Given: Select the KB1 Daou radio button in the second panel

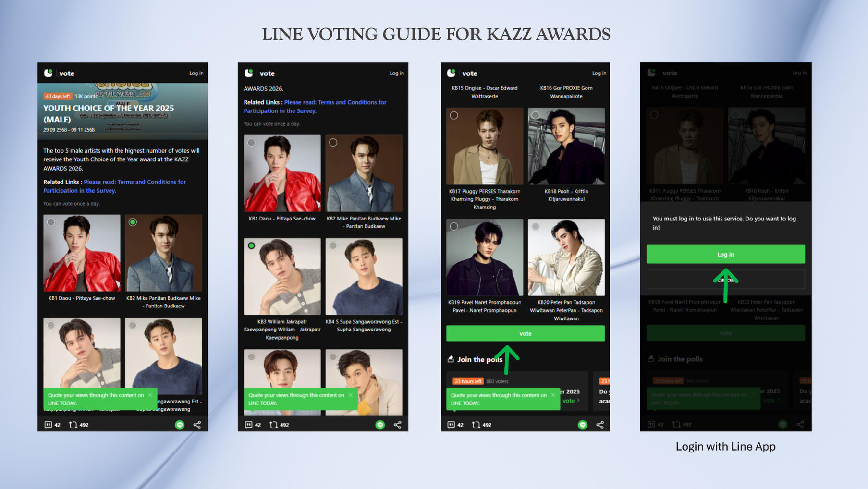Looking at the screenshot, I should [x=251, y=142].
